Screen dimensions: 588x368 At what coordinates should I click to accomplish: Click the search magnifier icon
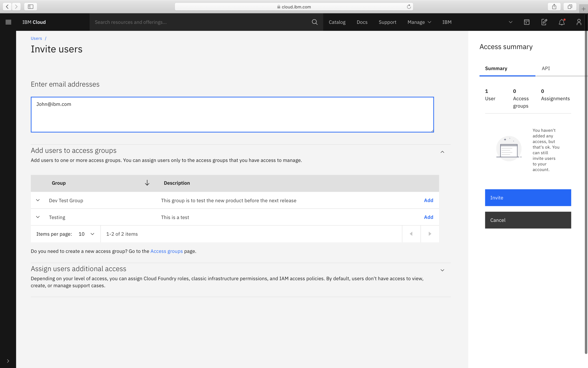(x=314, y=22)
